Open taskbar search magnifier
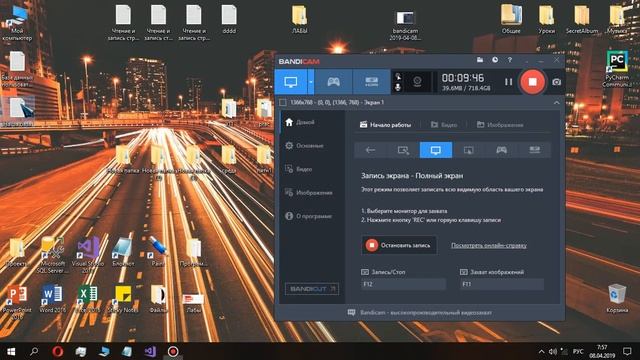This screenshot has height=360, width=640. (34, 351)
